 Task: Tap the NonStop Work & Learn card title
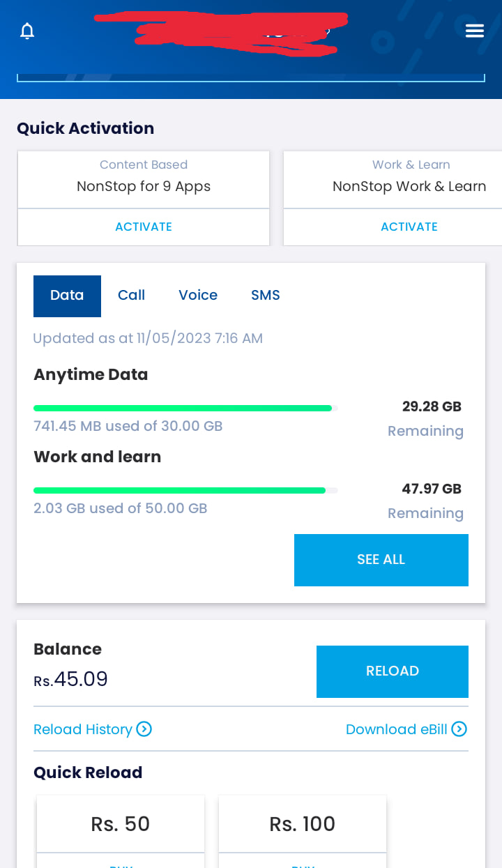click(x=409, y=186)
